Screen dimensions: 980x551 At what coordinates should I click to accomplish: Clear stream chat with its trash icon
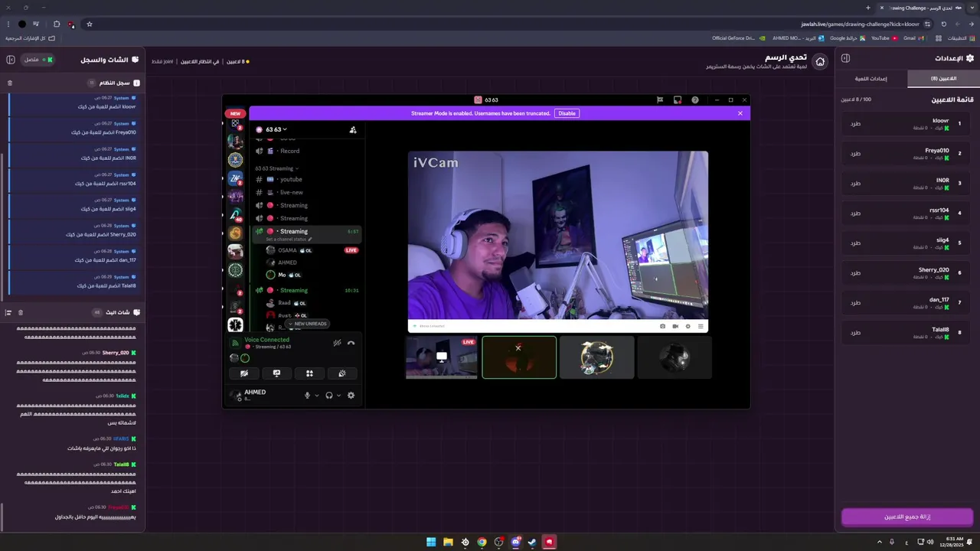pyautogui.click(x=21, y=312)
